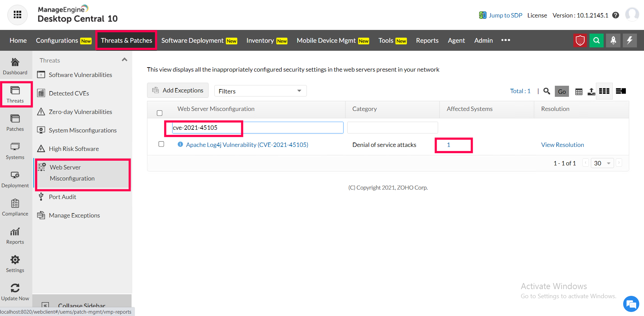Screen dimensions: 644x316
Task: Open Software Vulnerabilities in the Threats list
Action: coord(80,75)
